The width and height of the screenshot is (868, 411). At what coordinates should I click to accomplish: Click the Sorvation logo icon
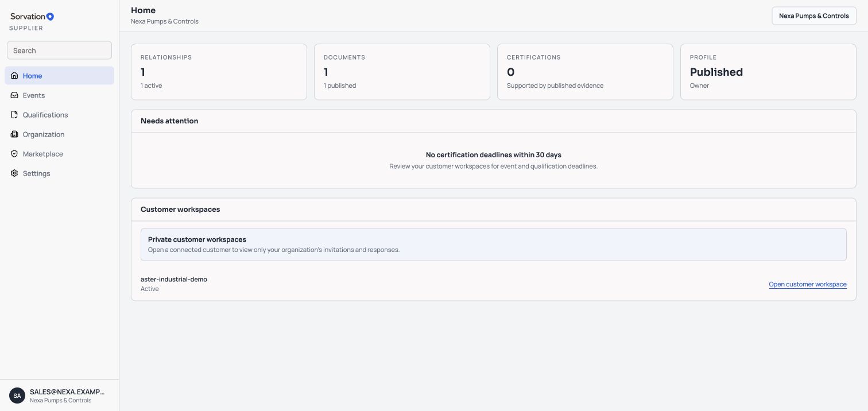coord(50,17)
